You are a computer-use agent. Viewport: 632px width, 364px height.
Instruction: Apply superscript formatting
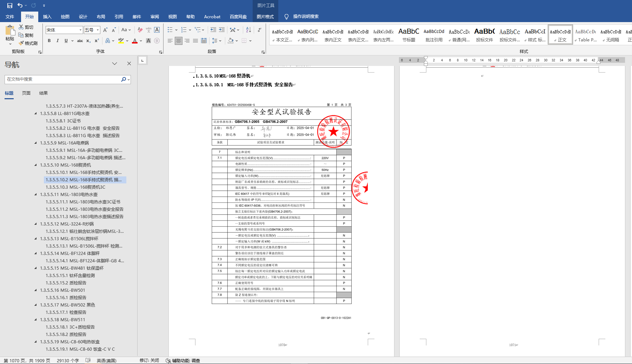pyautogui.click(x=97, y=41)
